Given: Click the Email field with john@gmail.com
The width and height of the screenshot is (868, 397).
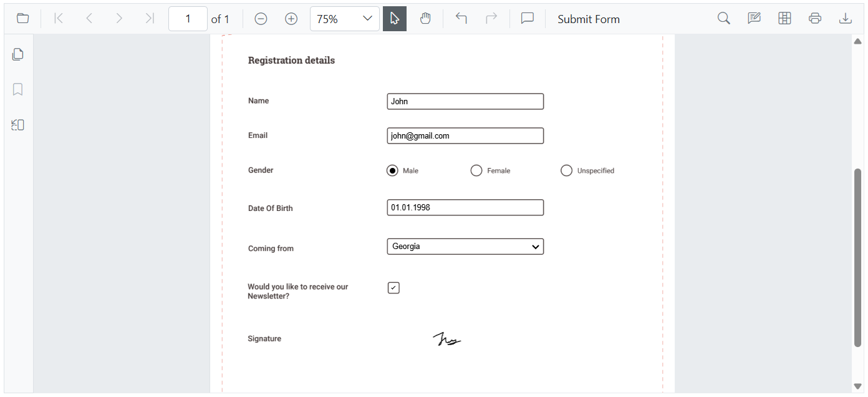Looking at the screenshot, I should coord(465,135).
